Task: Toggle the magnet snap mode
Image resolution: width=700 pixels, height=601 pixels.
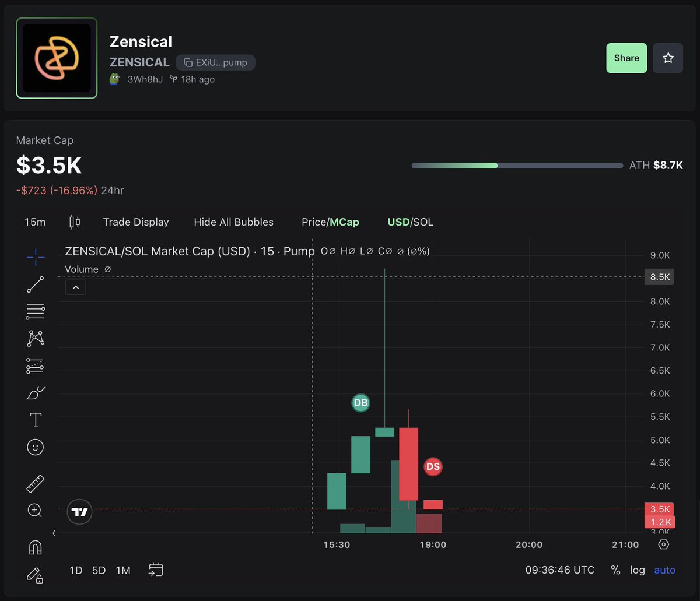Action: click(x=35, y=547)
